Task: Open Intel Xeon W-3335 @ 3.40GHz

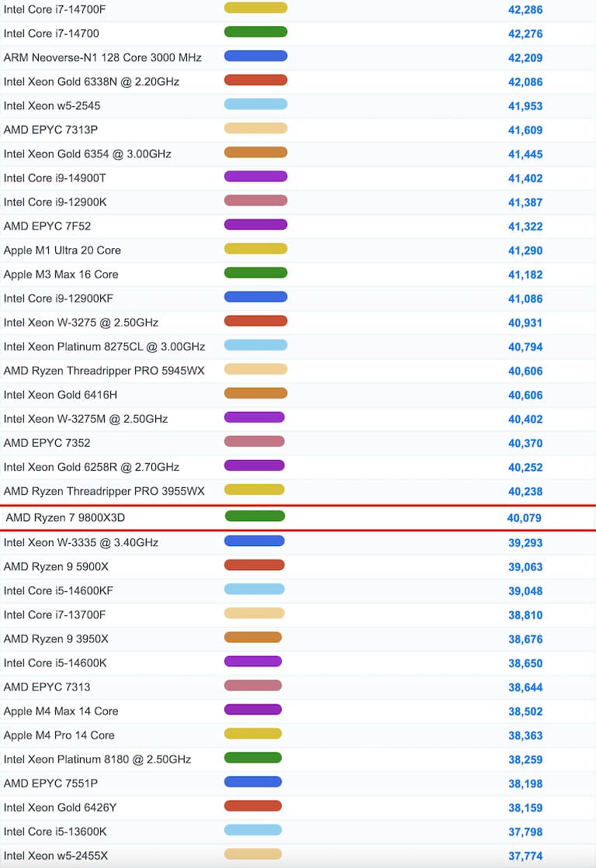Action: [81, 542]
